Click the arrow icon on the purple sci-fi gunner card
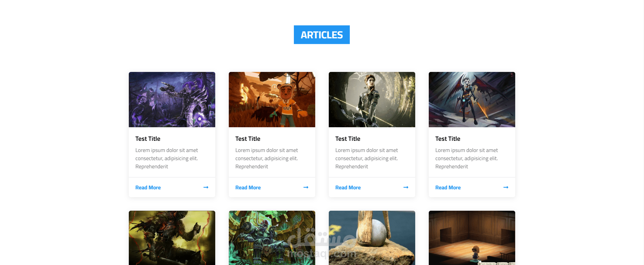The width and height of the screenshot is (644, 265). [206, 187]
